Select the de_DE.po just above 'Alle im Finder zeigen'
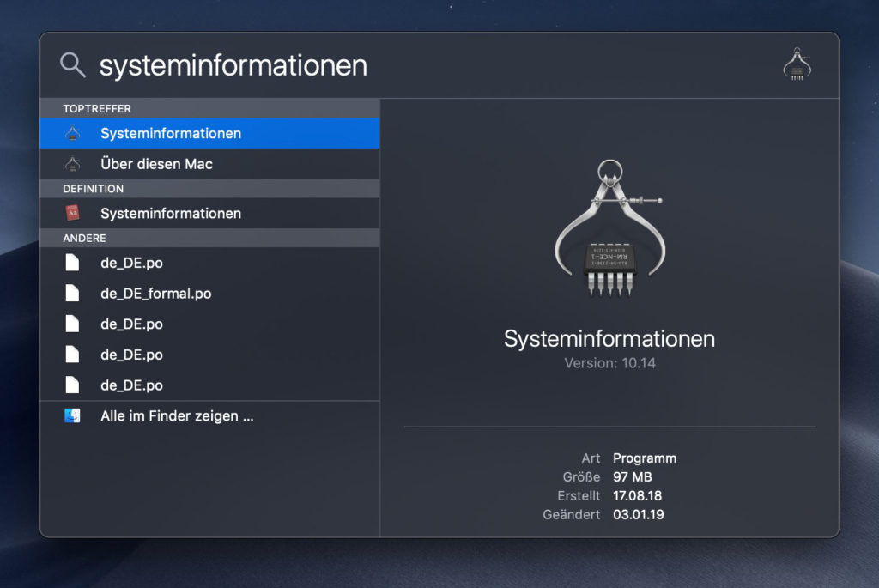The height and width of the screenshot is (588, 879). click(x=209, y=385)
